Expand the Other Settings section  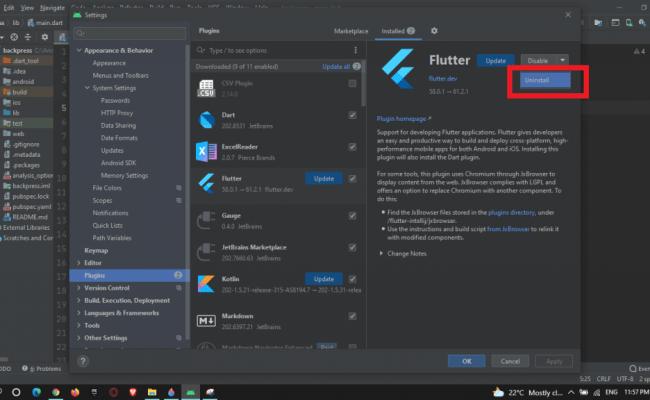click(x=79, y=338)
